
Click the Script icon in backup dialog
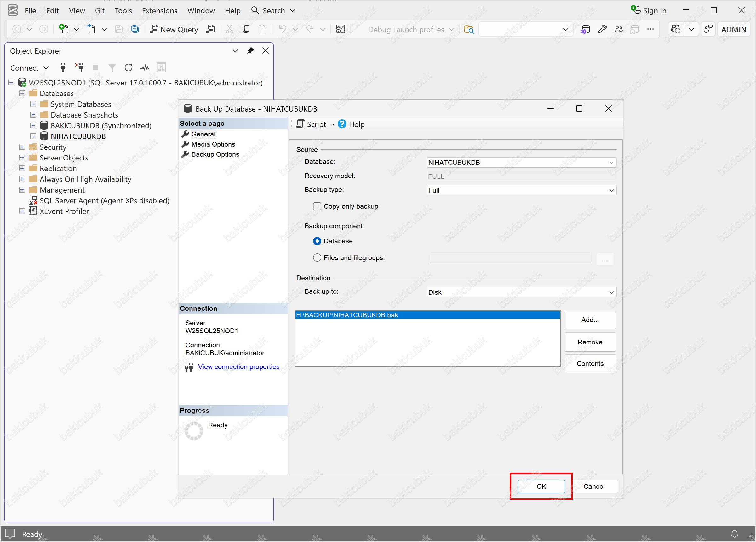coord(300,124)
